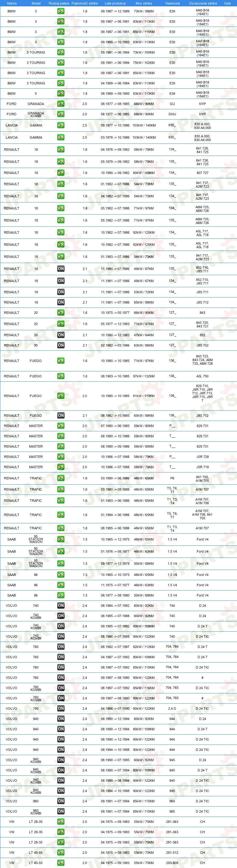Viewport: 237px width, 868px height.
Task: Click the petrol icon in the Renault Master J5R 728 row
Action: point(61,457)
